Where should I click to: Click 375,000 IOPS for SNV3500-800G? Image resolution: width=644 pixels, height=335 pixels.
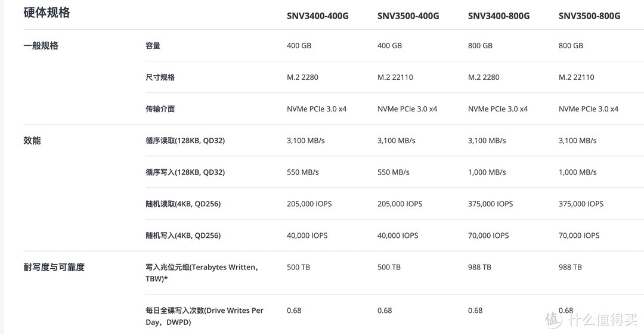581,204
